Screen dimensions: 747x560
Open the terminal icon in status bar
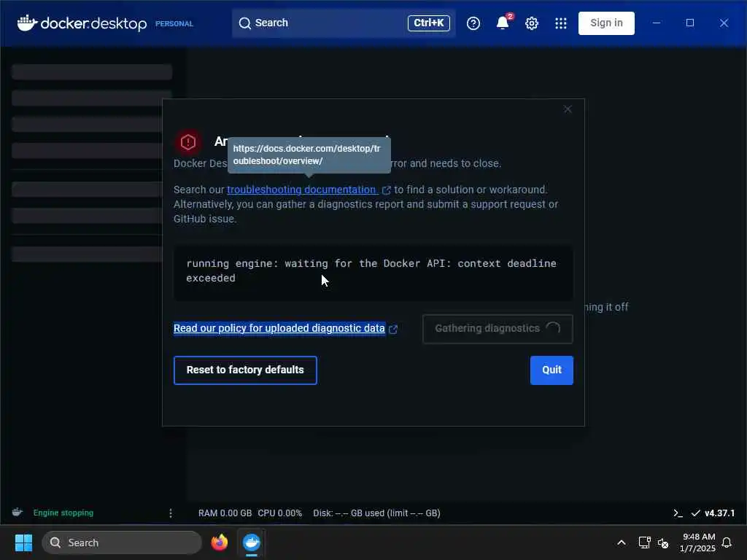678,513
